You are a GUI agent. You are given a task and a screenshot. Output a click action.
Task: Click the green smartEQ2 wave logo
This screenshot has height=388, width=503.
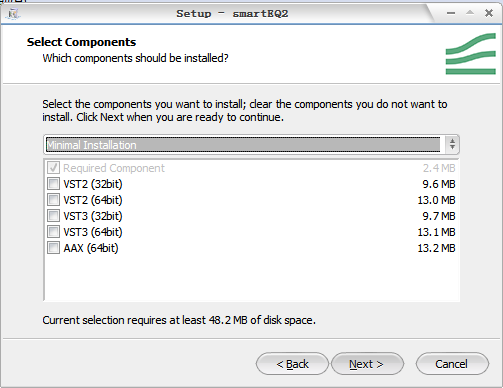(470, 54)
